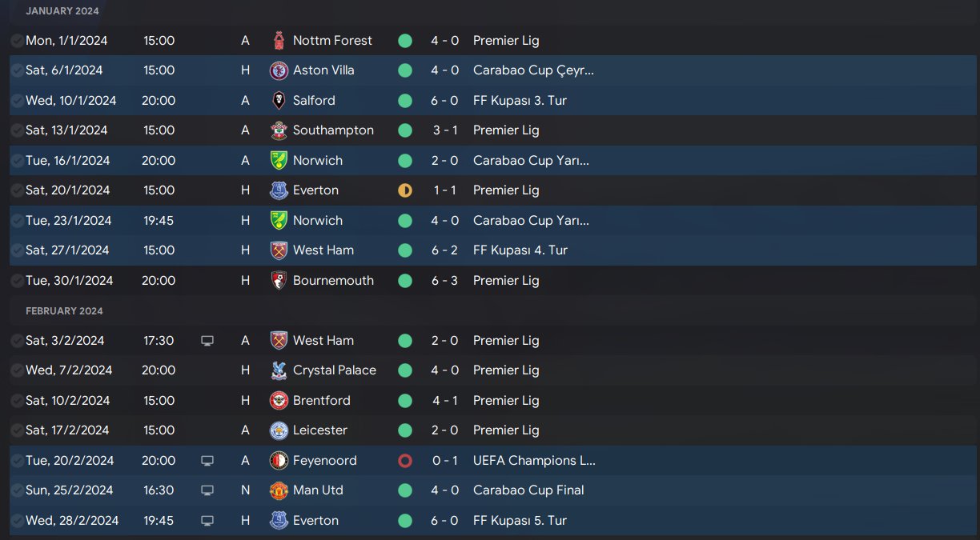Click the Man Utd club badge
This screenshot has height=540, width=980.
pos(279,490)
